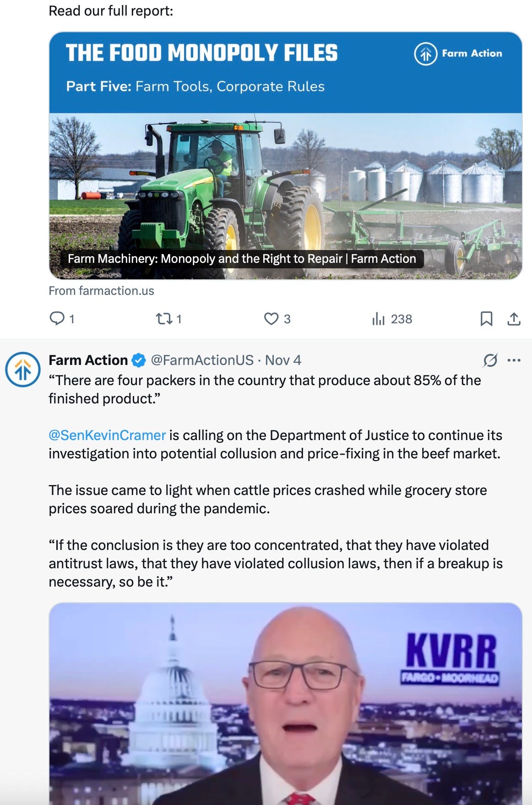
Task: Open Grok explain icon on Nov 4 post
Action: (x=490, y=360)
